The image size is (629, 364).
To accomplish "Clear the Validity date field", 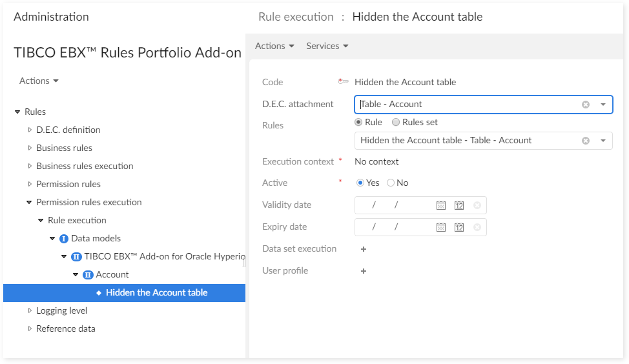I will (x=477, y=205).
